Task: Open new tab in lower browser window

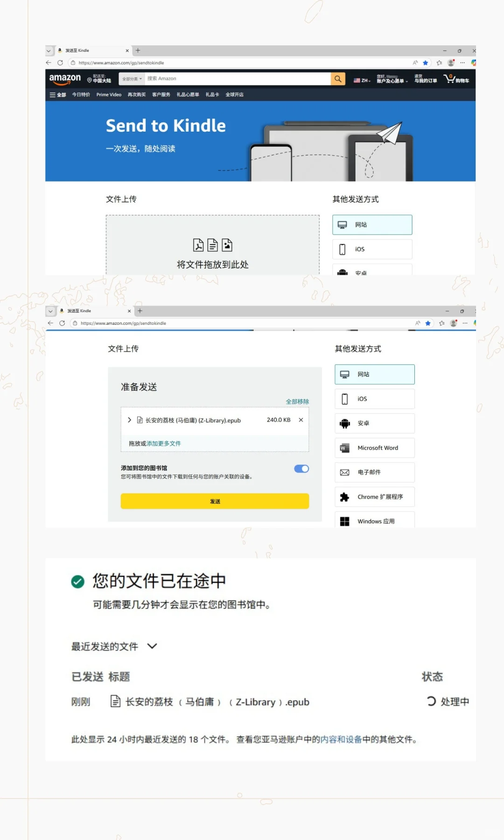Action: (140, 311)
